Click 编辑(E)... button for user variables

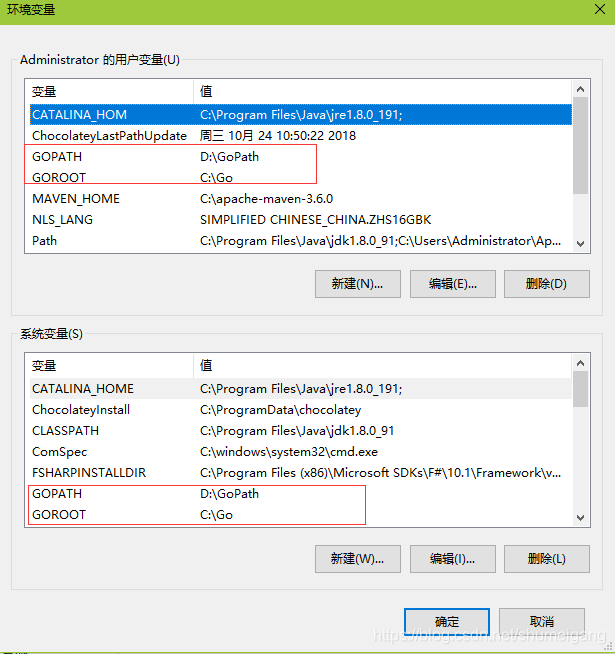pyautogui.click(x=451, y=284)
